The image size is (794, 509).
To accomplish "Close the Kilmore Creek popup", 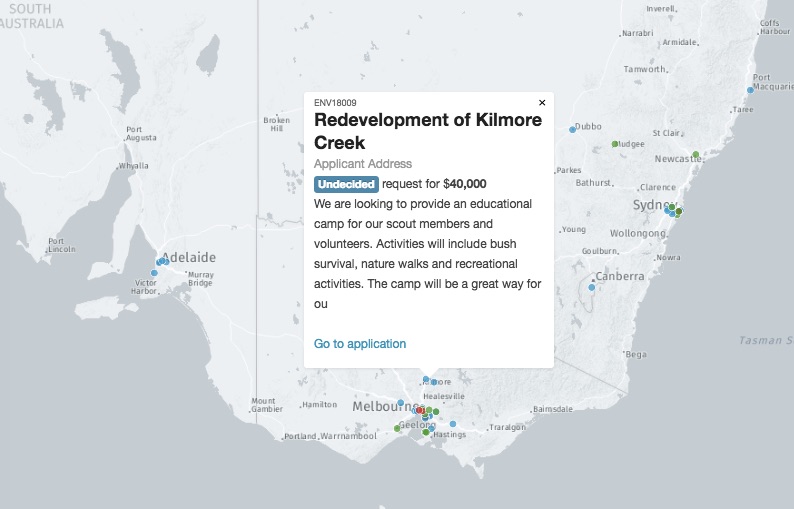I will point(542,102).
